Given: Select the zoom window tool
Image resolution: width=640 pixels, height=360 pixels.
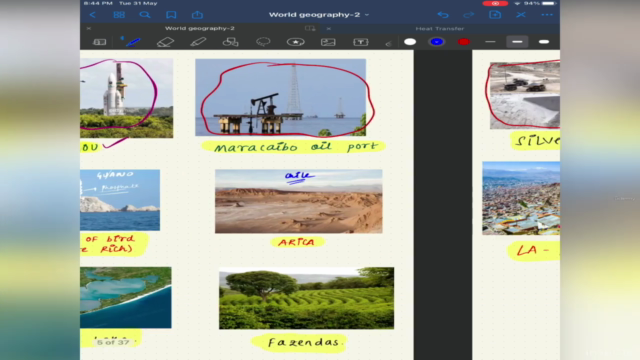Looking at the screenshot, I should (x=100, y=42).
